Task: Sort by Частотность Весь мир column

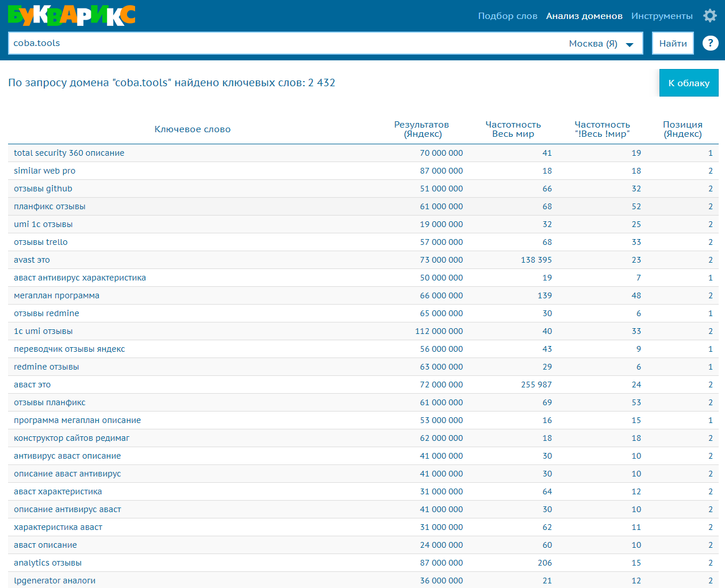Action: pos(513,129)
